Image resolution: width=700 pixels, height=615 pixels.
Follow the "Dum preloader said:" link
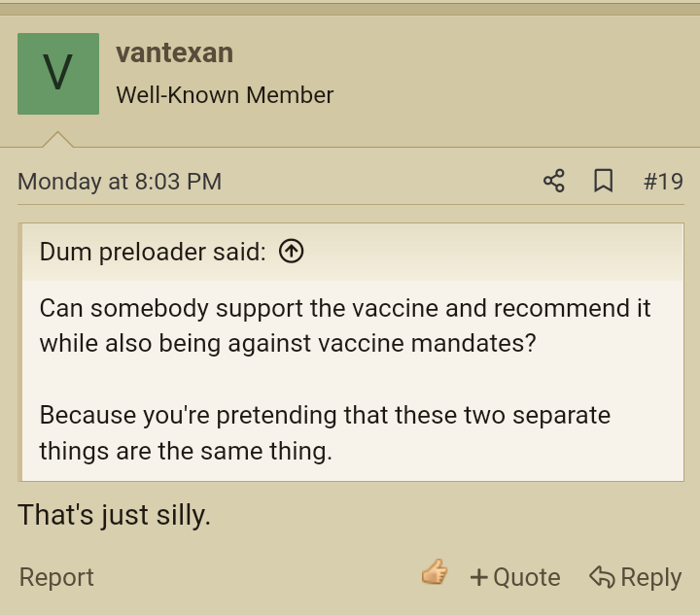tap(153, 252)
